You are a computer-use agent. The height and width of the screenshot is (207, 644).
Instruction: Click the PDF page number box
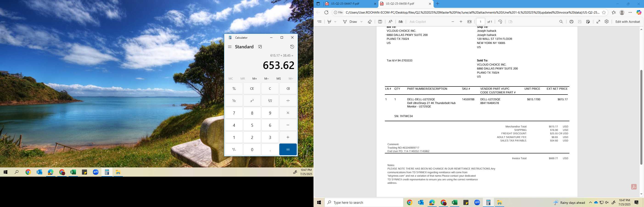point(481,22)
